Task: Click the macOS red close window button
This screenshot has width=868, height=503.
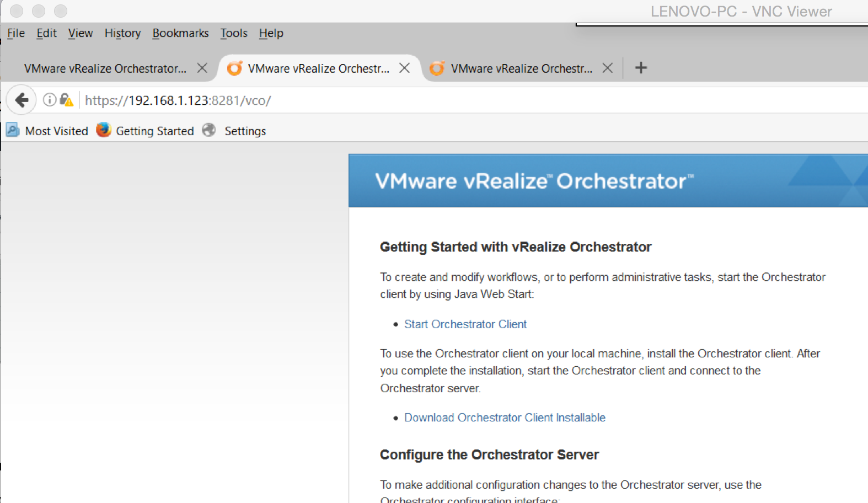Action: 17,11
